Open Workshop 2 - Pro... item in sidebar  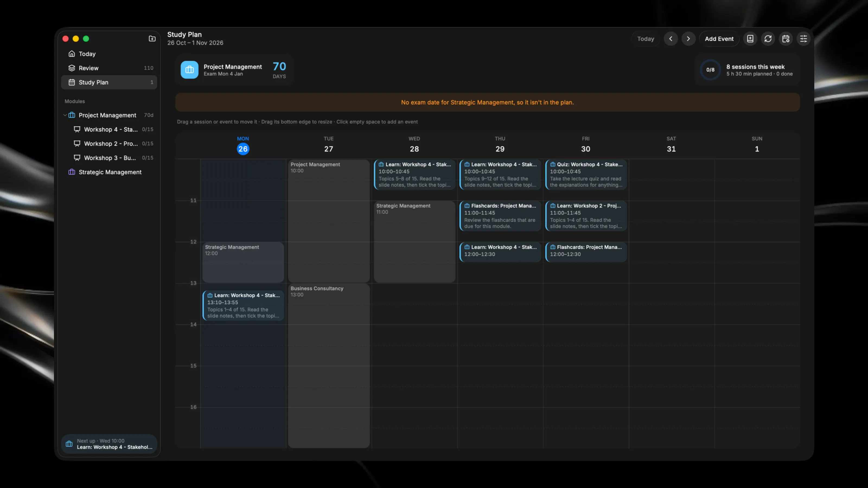(x=109, y=143)
